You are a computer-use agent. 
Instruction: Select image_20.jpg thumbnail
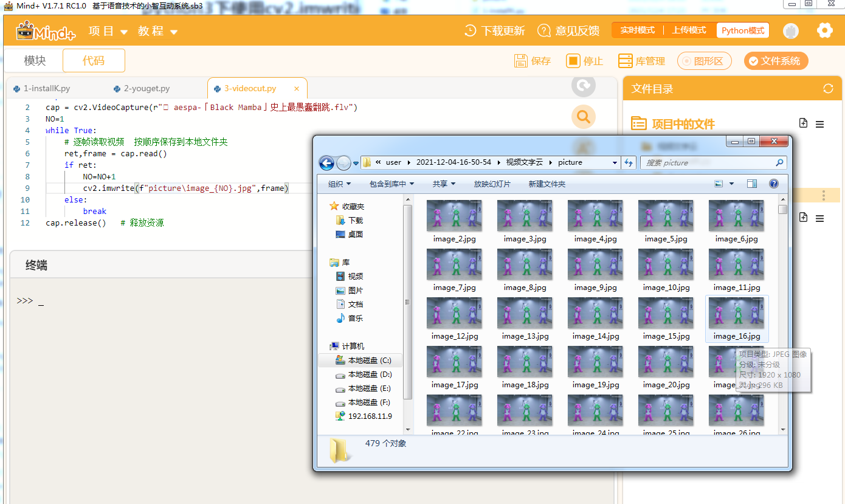pyautogui.click(x=666, y=368)
